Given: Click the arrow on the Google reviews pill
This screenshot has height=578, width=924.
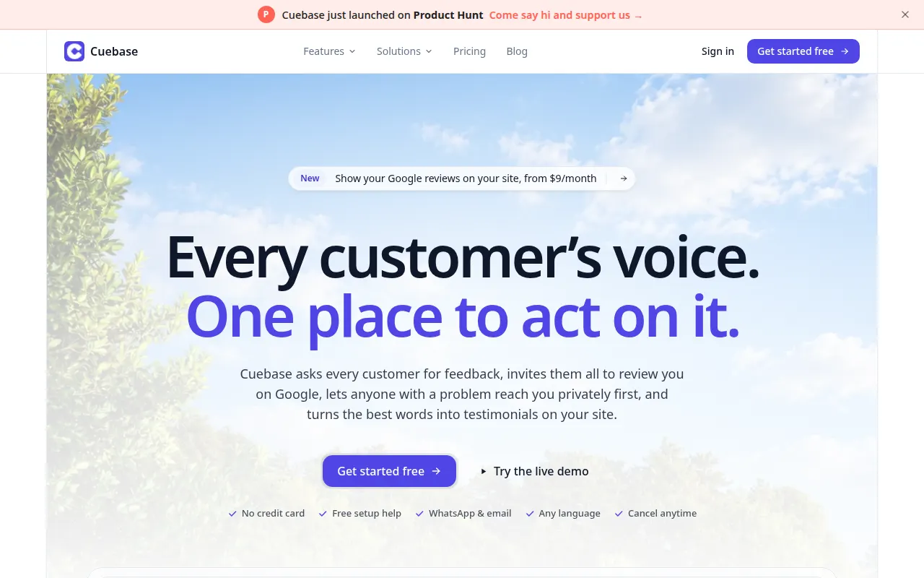Looking at the screenshot, I should [x=624, y=178].
